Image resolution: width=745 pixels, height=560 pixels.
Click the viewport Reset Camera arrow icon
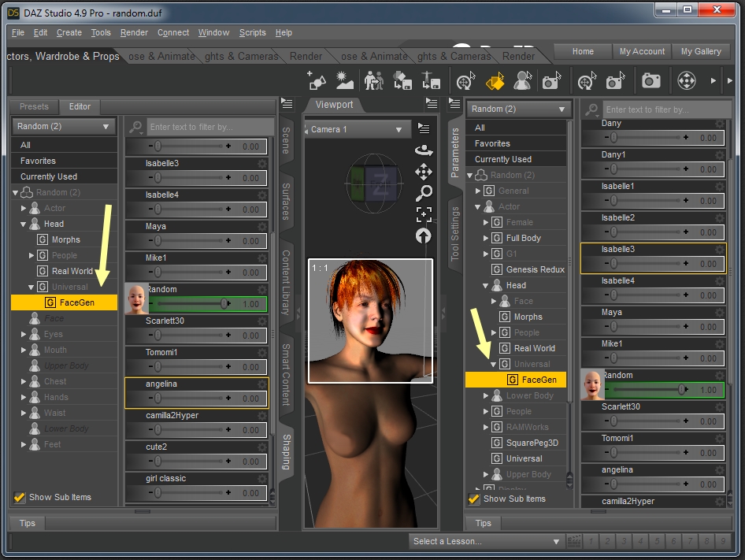(424, 235)
